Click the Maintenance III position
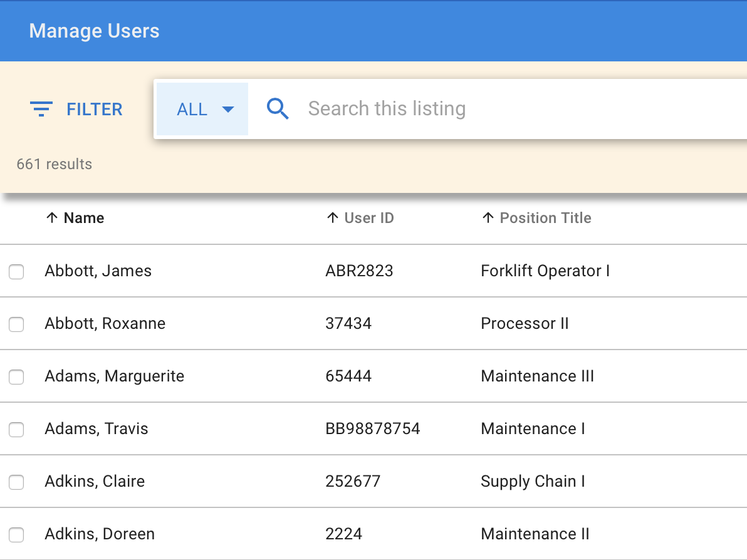 (x=538, y=376)
